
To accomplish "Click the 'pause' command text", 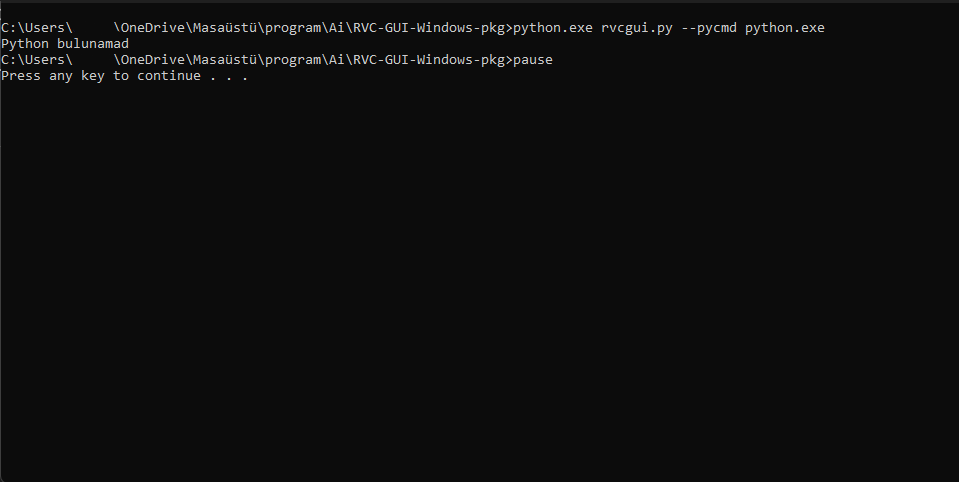I will pyautogui.click(x=532, y=60).
